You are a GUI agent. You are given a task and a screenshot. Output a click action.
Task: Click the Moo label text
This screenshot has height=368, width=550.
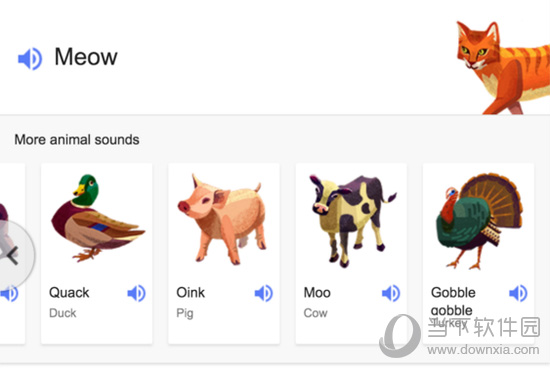point(317,293)
